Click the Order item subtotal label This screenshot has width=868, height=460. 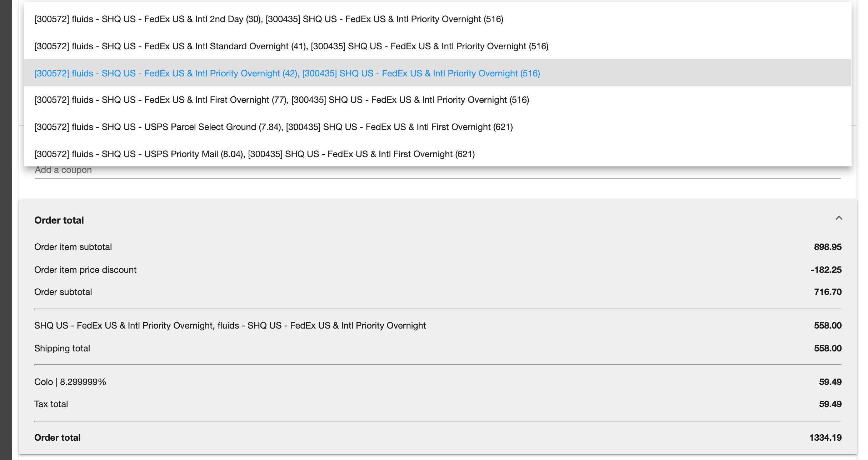73,247
